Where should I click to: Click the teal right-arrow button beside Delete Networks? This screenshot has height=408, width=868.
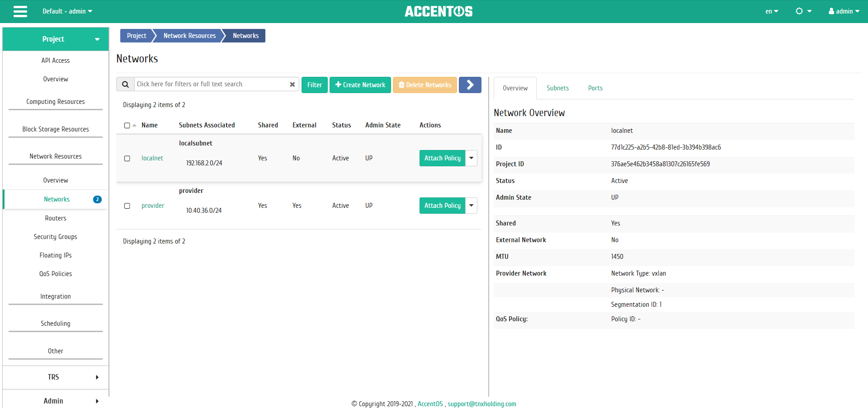tap(470, 84)
